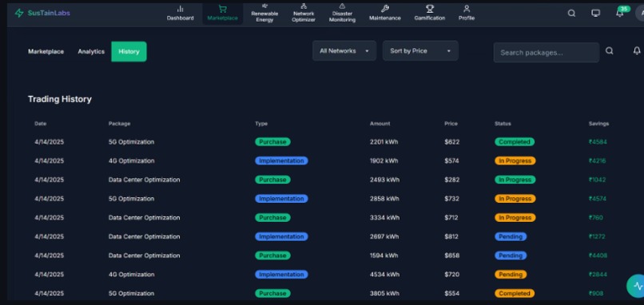644x305 pixels.
Task: Click the Status column header
Action: click(x=503, y=124)
